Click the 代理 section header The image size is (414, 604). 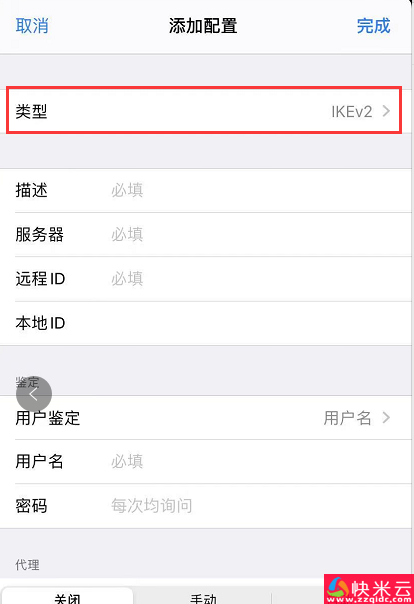coord(27,565)
